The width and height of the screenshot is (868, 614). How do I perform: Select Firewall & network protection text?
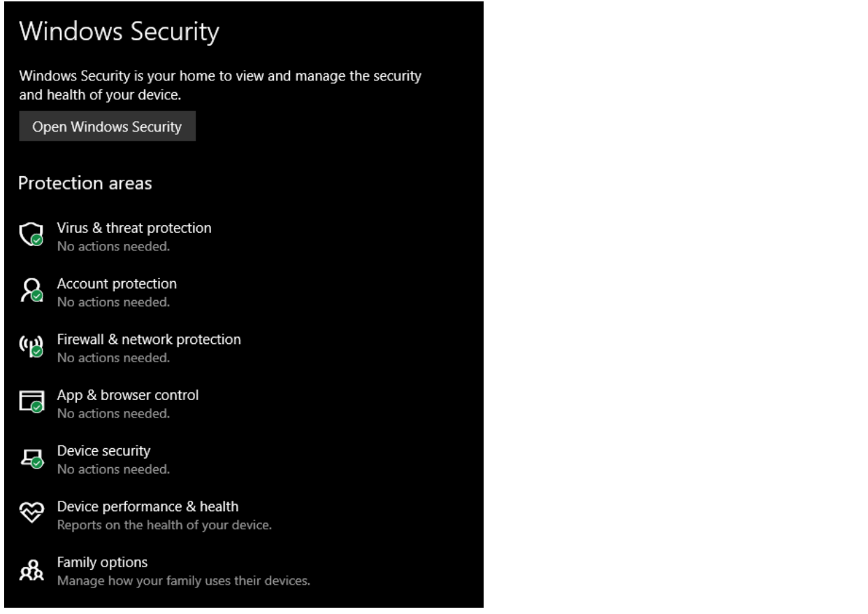pos(149,339)
